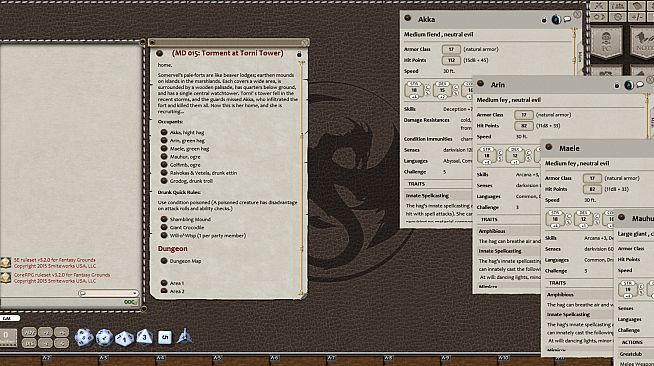The image size is (654, 366).
Task: Toggle the -2 modifier button
Action: pos(45,343)
